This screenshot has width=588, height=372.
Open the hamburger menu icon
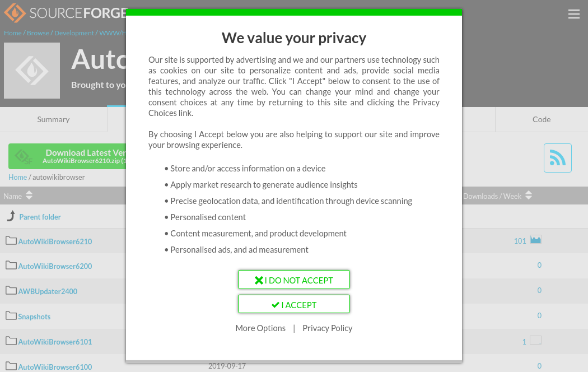573,15
